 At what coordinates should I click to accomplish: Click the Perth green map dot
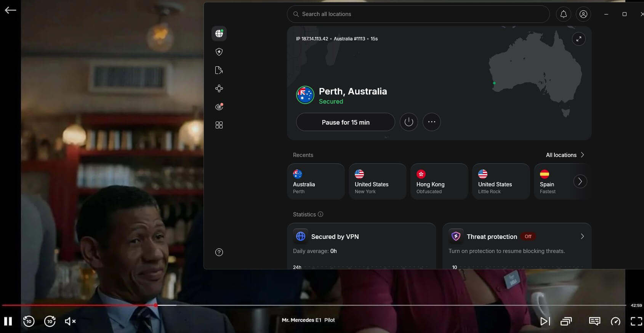coord(494,83)
